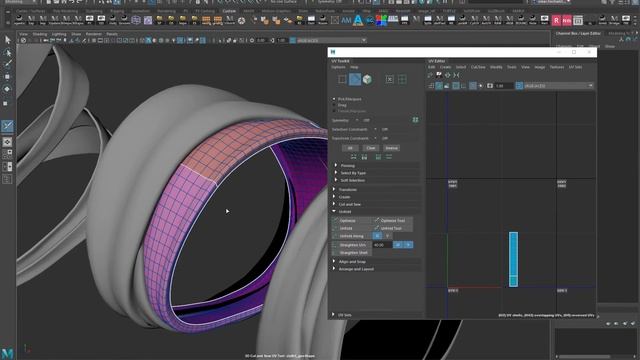
Task: Click the Straighten UVs button
Action: point(352,245)
